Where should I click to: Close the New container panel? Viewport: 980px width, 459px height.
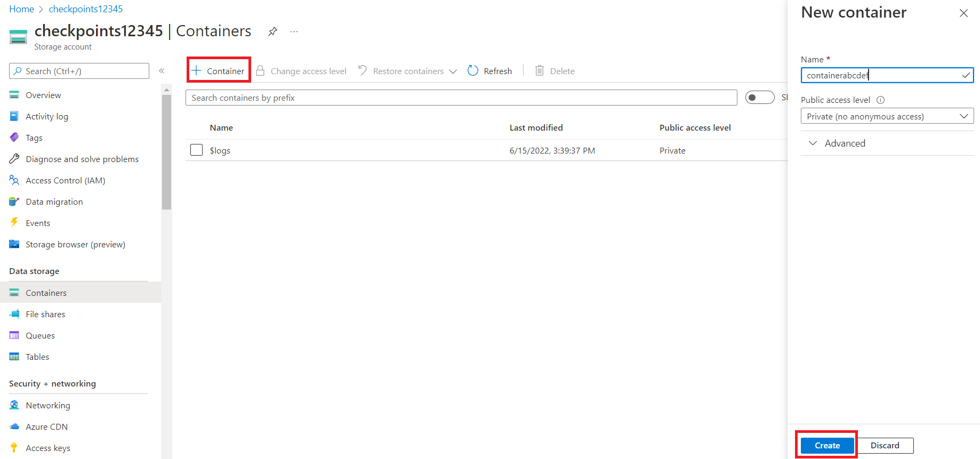963,13
